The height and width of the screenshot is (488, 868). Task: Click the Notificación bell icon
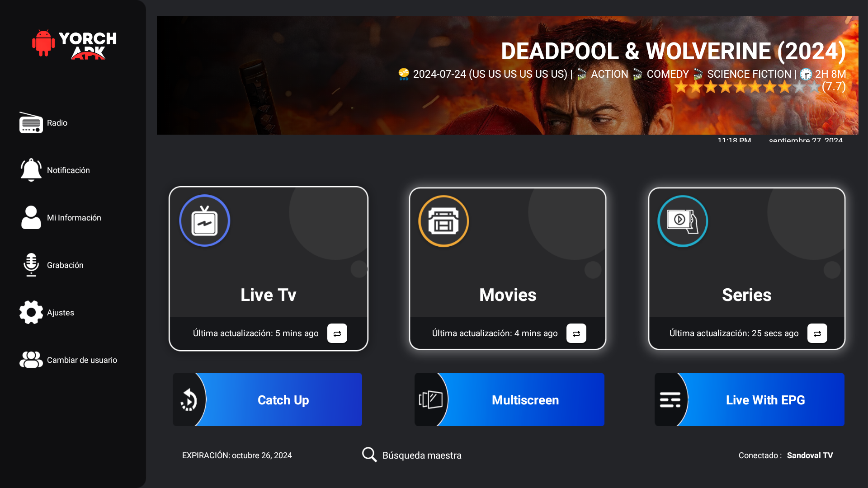point(31,170)
